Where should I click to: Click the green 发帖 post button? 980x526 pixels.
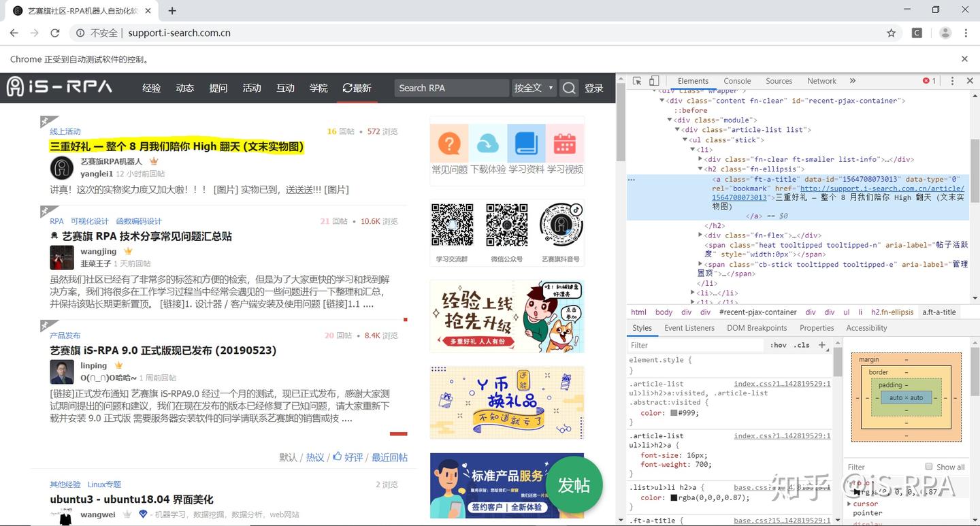574,484
